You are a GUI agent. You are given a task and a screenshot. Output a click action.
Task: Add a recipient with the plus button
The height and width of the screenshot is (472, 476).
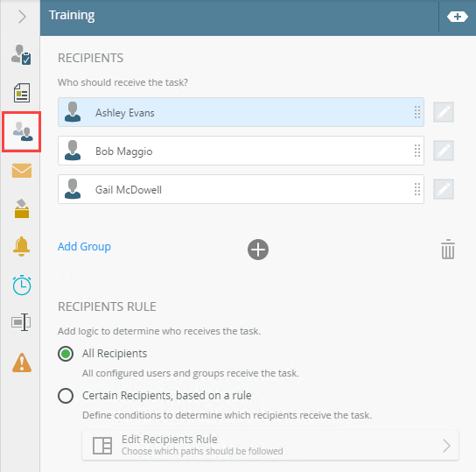pos(258,250)
